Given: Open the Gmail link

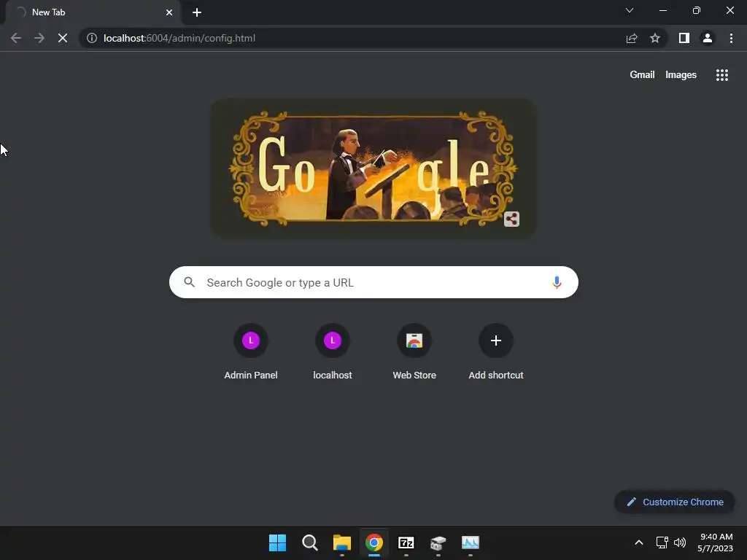Looking at the screenshot, I should [x=642, y=75].
